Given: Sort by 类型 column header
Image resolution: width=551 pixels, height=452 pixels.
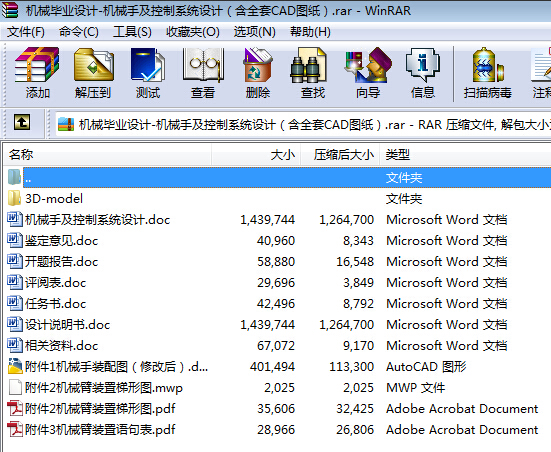Looking at the screenshot, I should [x=465, y=154].
